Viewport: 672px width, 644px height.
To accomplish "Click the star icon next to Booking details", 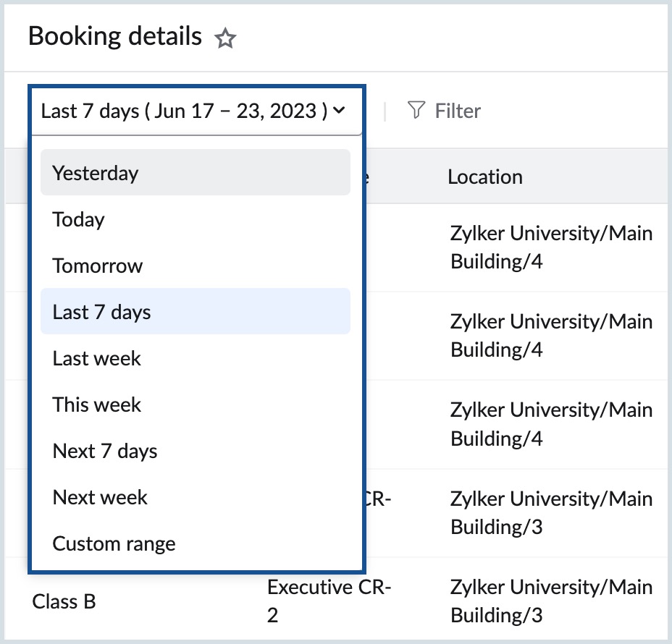I will click(x=225, y=38).
